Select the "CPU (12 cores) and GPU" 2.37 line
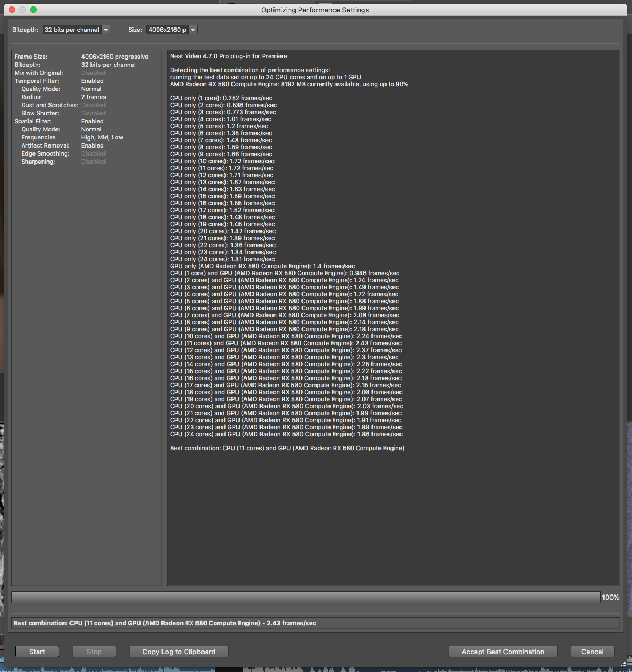The height and width of the screenshot is (672, 632). [286, 350]
